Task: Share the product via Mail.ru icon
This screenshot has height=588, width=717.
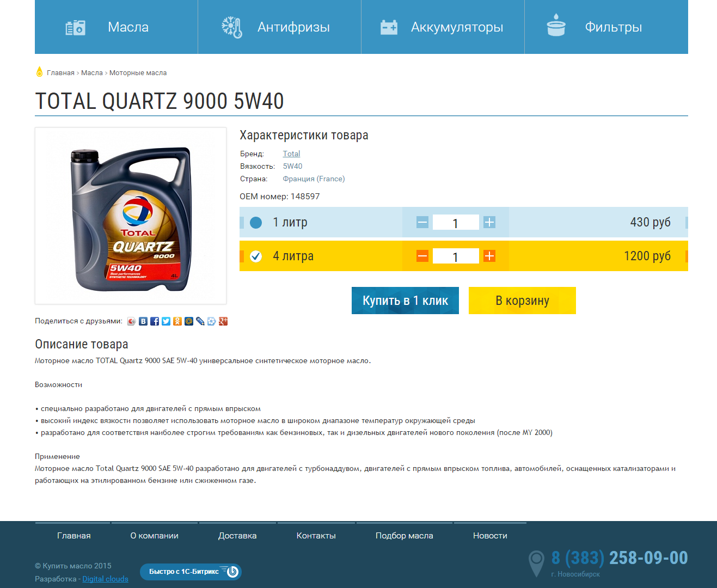Action: (189, 321)
